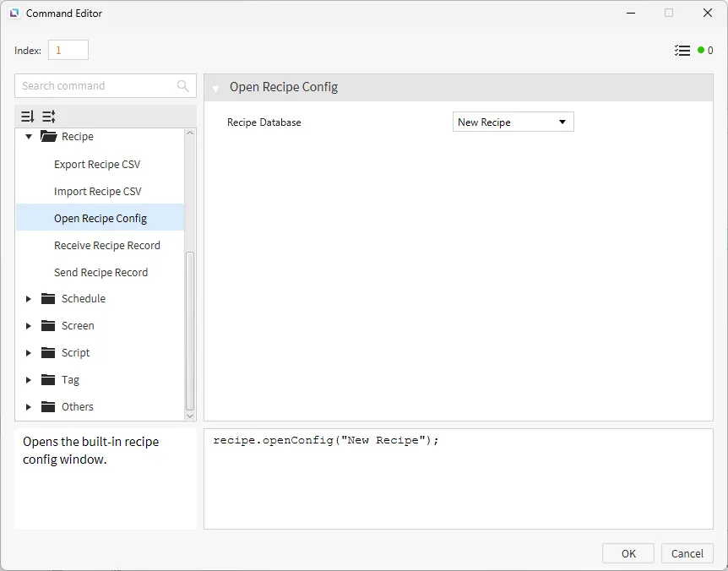
Task: Click the command tree vertical scrollbar
Action: [x=190, y=329]
